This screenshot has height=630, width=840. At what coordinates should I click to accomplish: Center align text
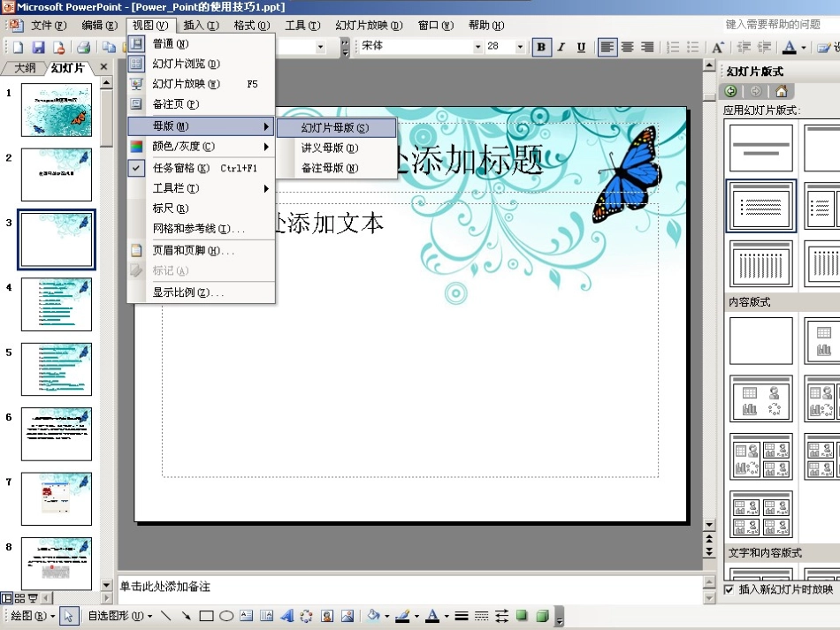(627, 47)
